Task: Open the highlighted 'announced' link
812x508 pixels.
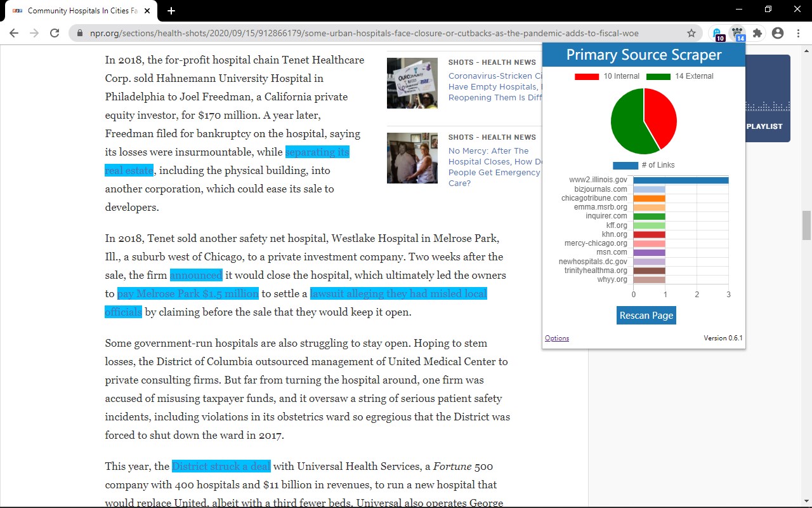Action: (x=196, y=275)
